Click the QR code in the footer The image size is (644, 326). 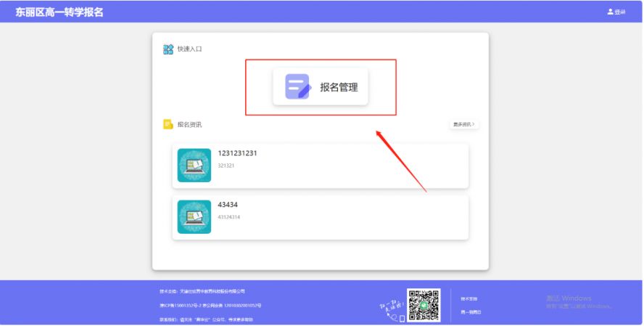pyautogui.click(x=424, y=305)
